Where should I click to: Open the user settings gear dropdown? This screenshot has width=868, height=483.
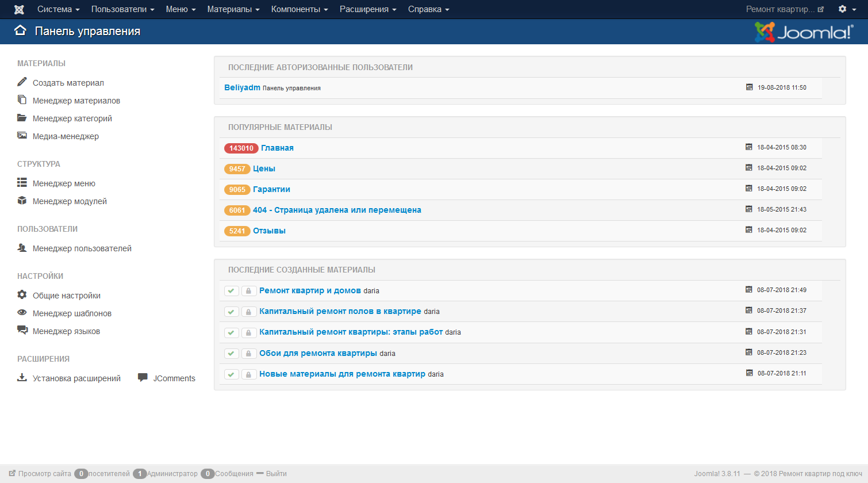(847, 9)
